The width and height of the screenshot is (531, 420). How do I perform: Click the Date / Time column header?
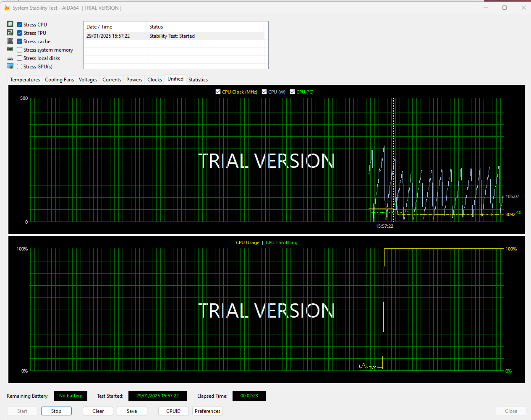click(115, 27)
